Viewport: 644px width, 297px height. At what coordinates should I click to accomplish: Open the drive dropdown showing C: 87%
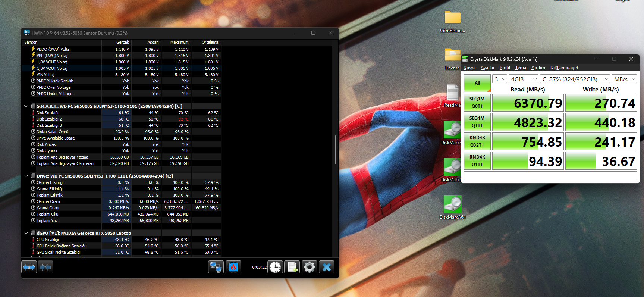[575, 79]
